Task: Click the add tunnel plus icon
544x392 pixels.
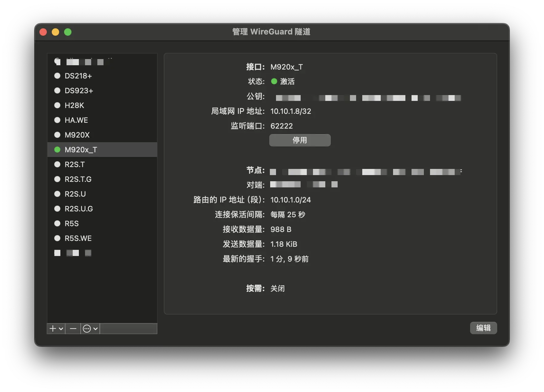Action: [x=53, y=329]
